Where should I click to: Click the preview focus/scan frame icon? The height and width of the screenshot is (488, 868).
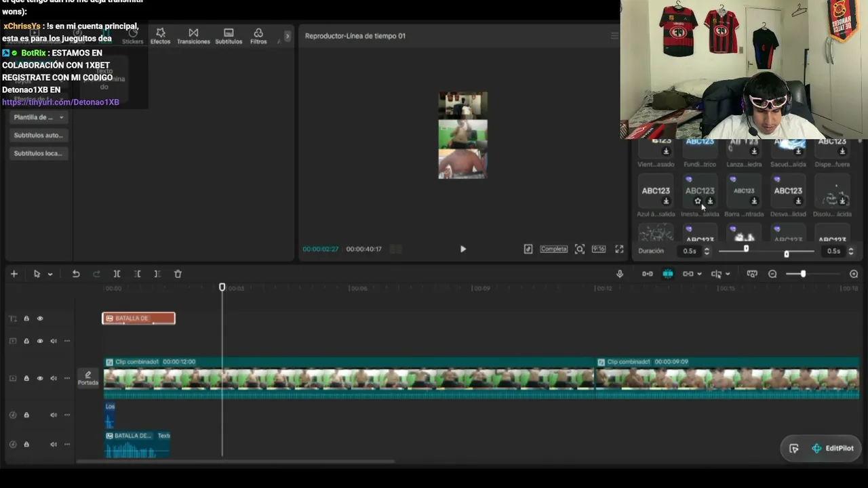point(580,249)
